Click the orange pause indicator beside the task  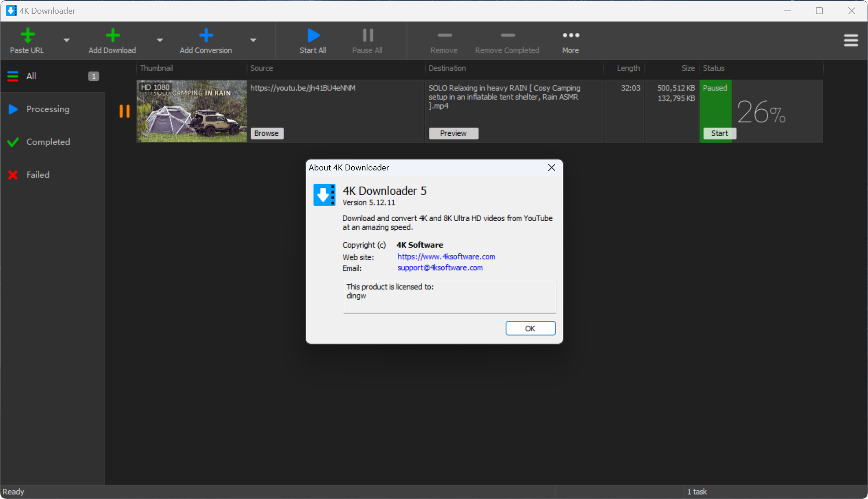[124, 111]
